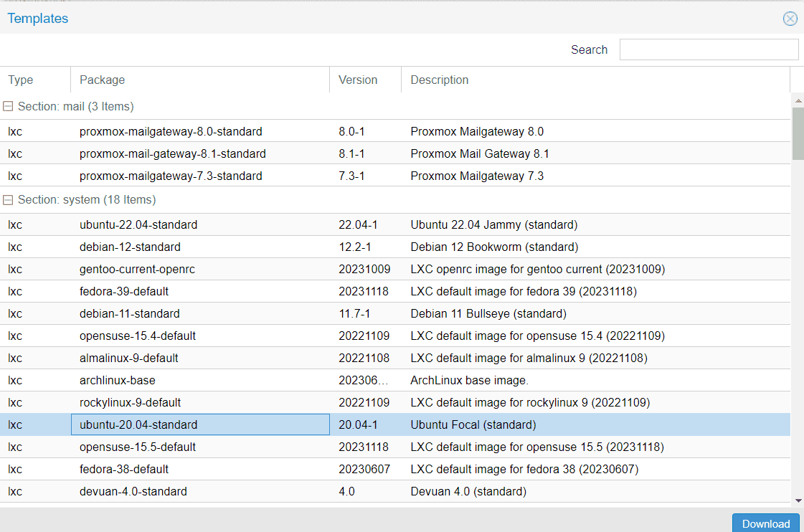Click 'Proxmox Mailgateway 7.3' description
804x532 pixels.
pos(477,176)
